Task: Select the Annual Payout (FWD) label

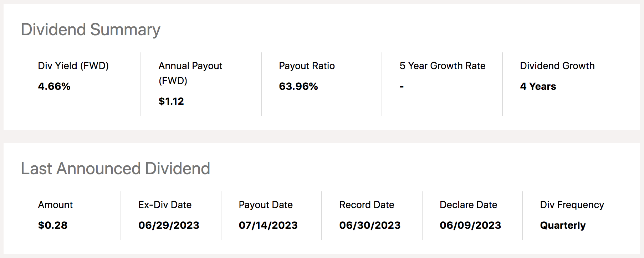Action: point(190,73)
